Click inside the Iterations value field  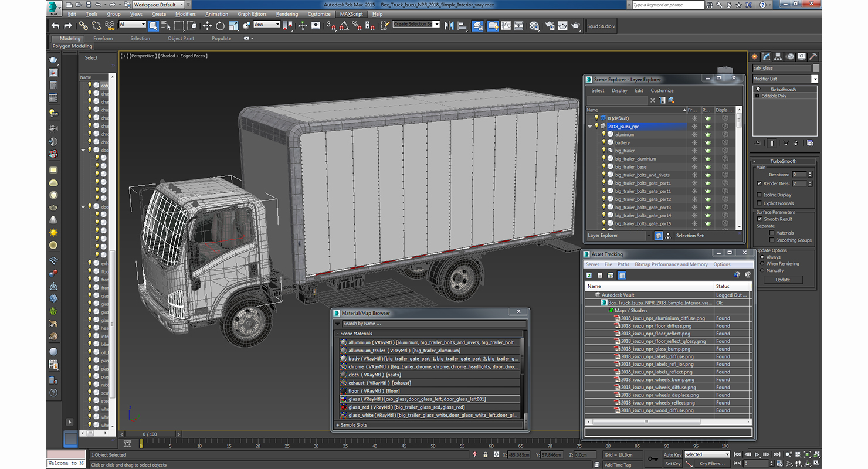[x=799, y=174]
